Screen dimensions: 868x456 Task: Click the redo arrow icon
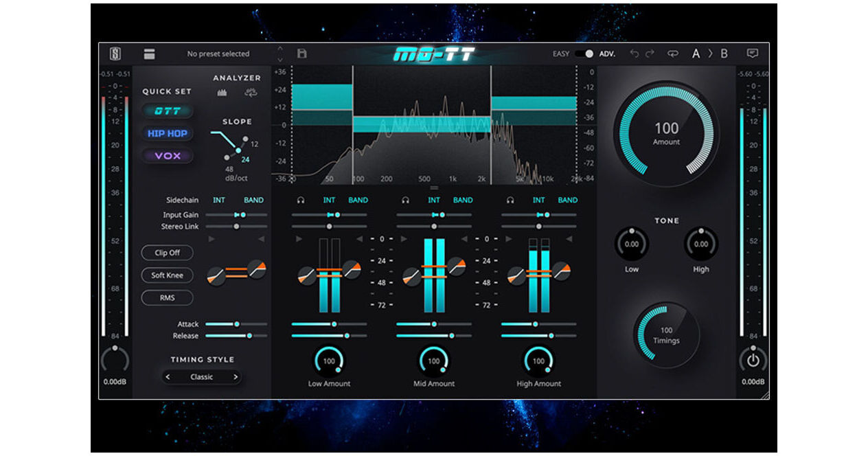coord(650,54)
